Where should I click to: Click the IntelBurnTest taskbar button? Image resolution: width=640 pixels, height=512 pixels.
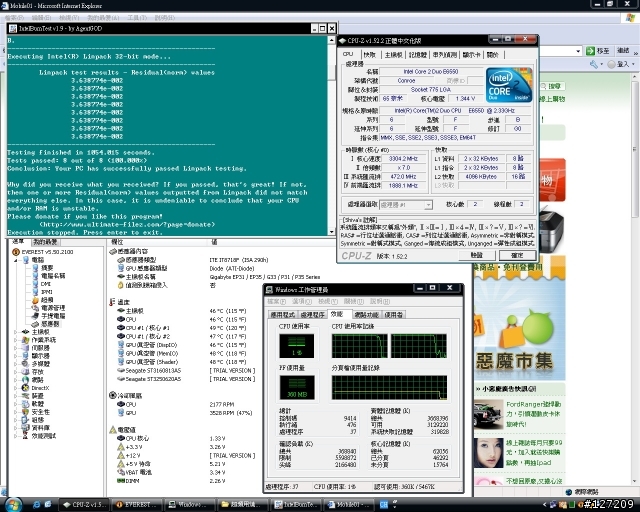(296, 505)
